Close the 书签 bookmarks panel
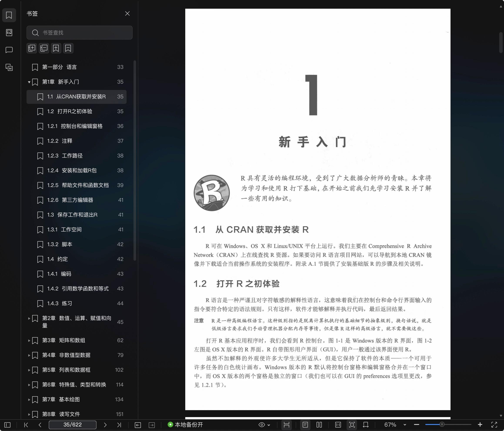Screen dimensions: 504x431 coord(127,14)
